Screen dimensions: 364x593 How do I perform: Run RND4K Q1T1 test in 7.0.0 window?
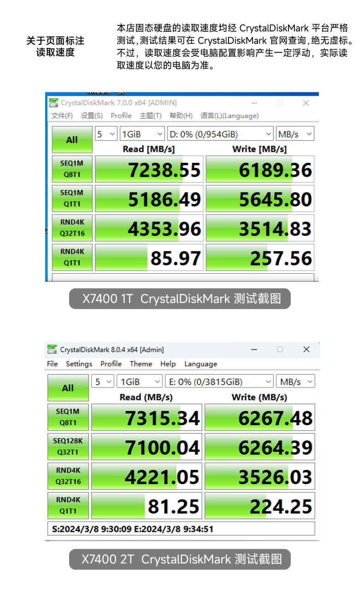point(72,257)
